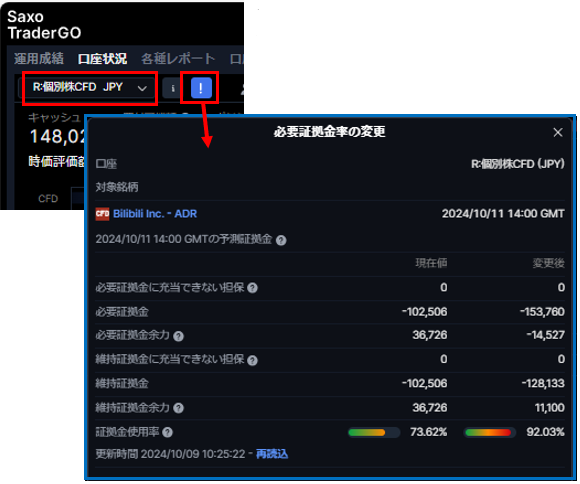
Task: Open the 各種レポート tab
Action: click(x=178, y=58)
